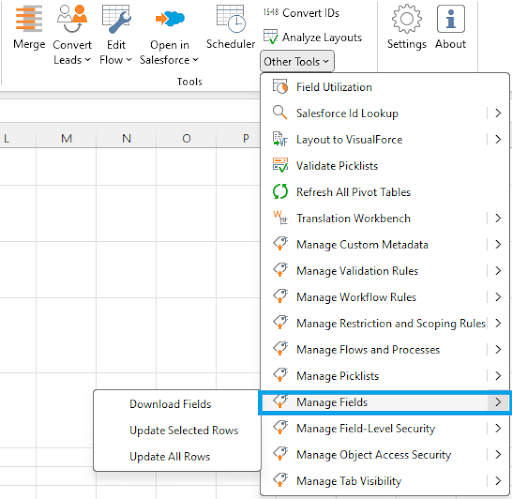Click the Convert IDs button
The width and height of the screenshot is (512, 499).
(301, 13)
